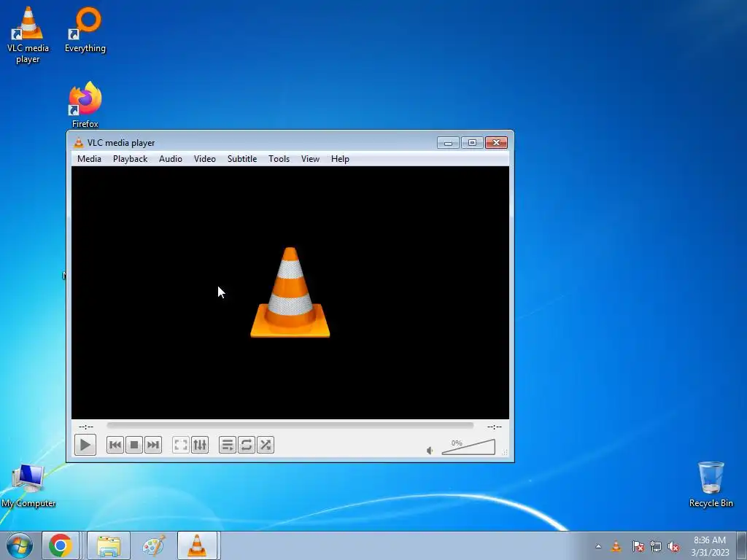Click the taskbar clock showing 8:36 AM
Viewport: 747px width, 560px height.
[710, 546]
